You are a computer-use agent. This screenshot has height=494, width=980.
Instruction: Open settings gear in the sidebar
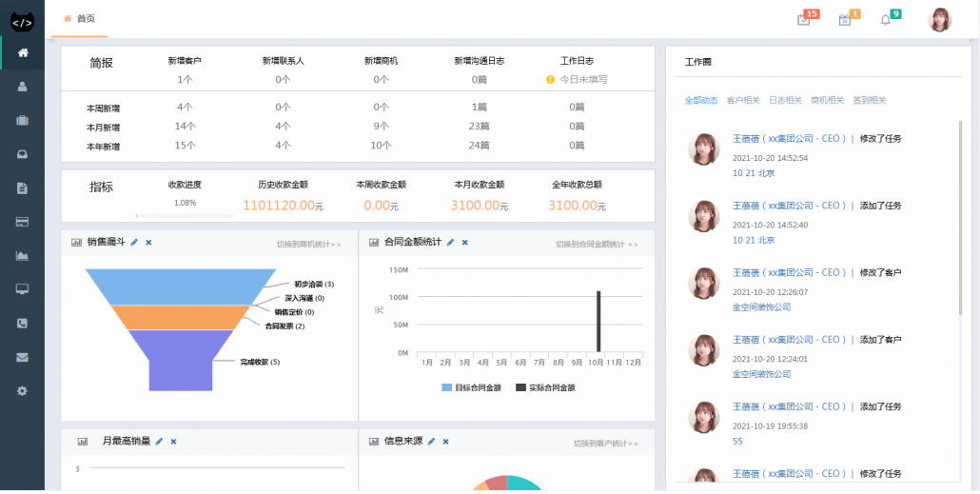click(22, 390)
